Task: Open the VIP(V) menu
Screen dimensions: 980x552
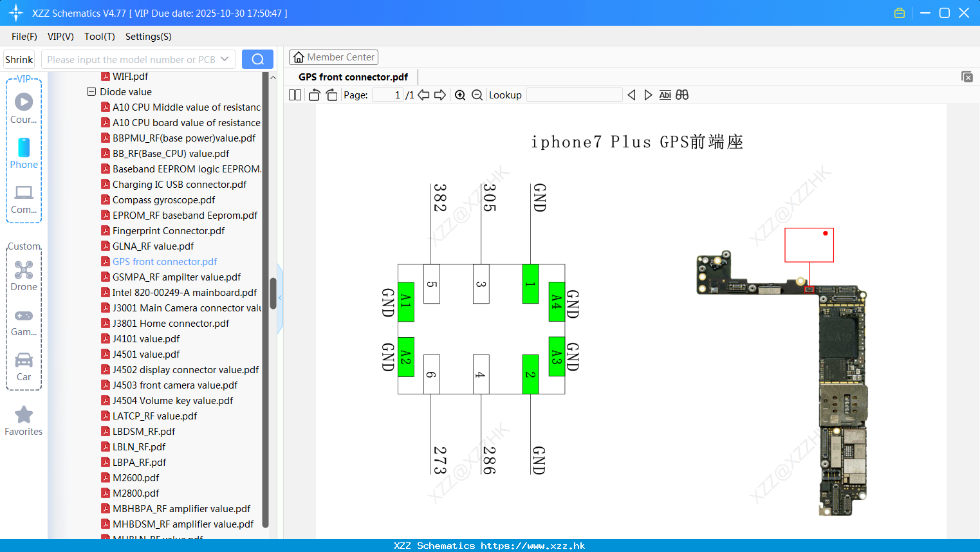Action: tap(60, 37)
